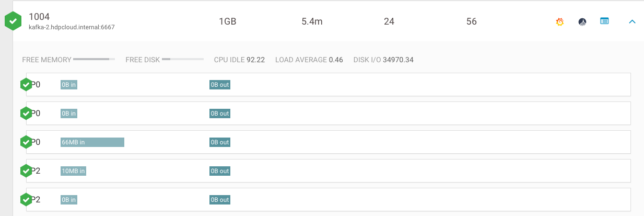Viewport: 644px width, 216px height.
Task: Open the Grafana dashboard icon
Action: click(560, 21)
